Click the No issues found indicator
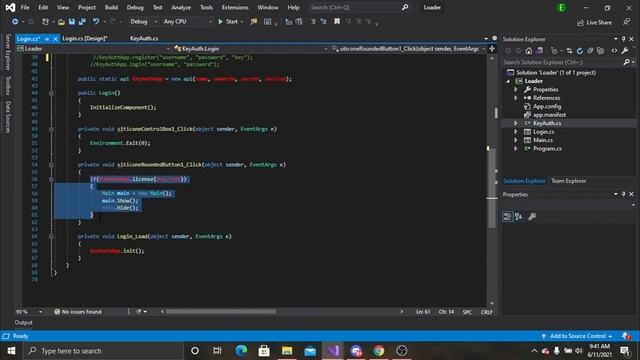 (x=78, y=312)
